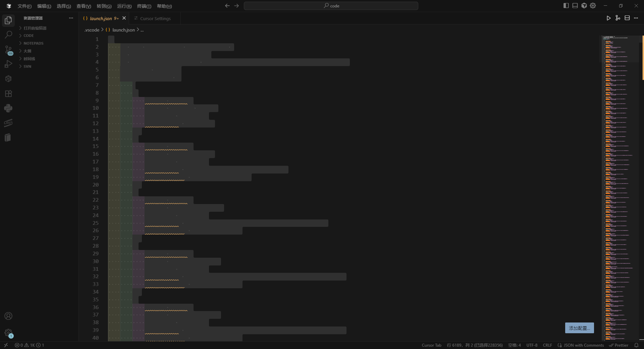
Task: Open the 文件(F) menu
Action: click(24, 6)
